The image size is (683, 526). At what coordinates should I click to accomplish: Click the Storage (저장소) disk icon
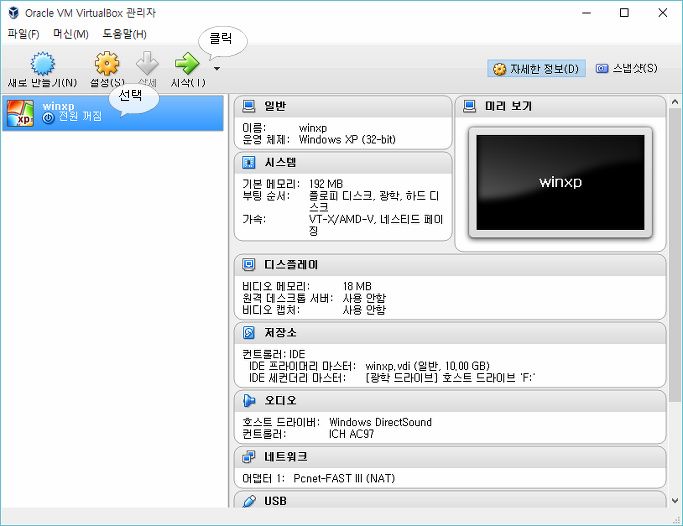(x=249, y=333)
